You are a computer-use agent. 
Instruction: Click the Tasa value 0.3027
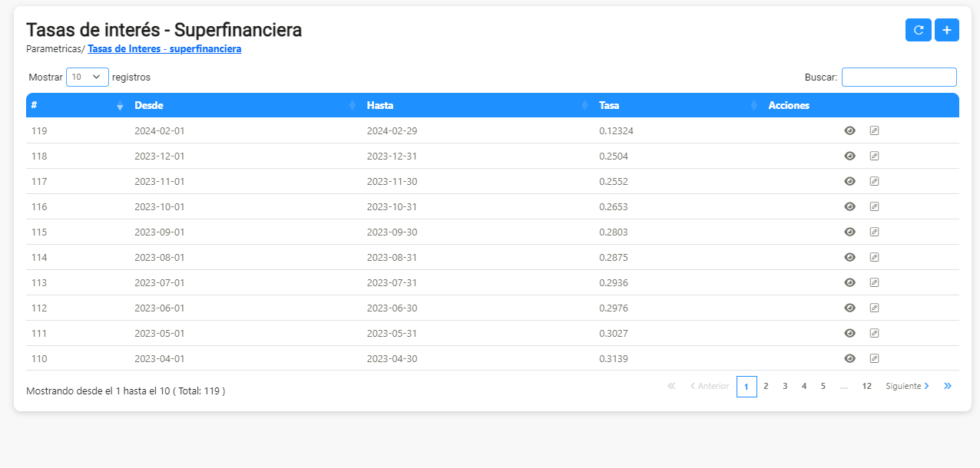click(x=614, y=333)
